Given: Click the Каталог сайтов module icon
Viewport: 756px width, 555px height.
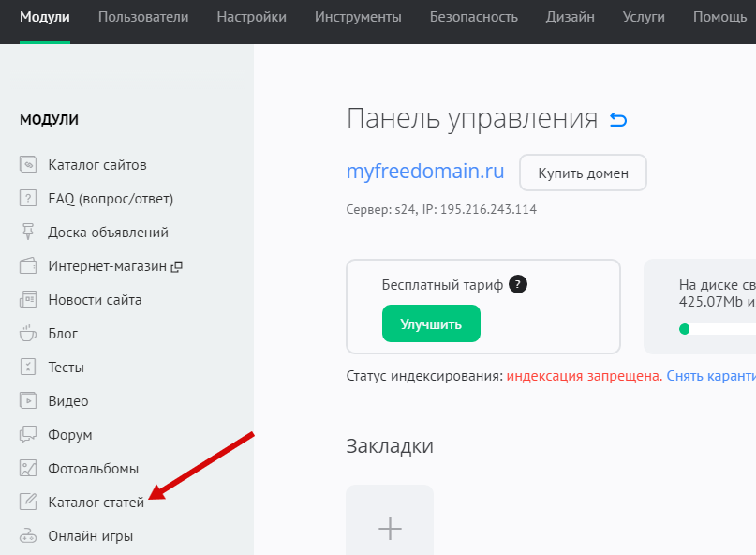Looking at the screenshot, I should pos(28,165).
